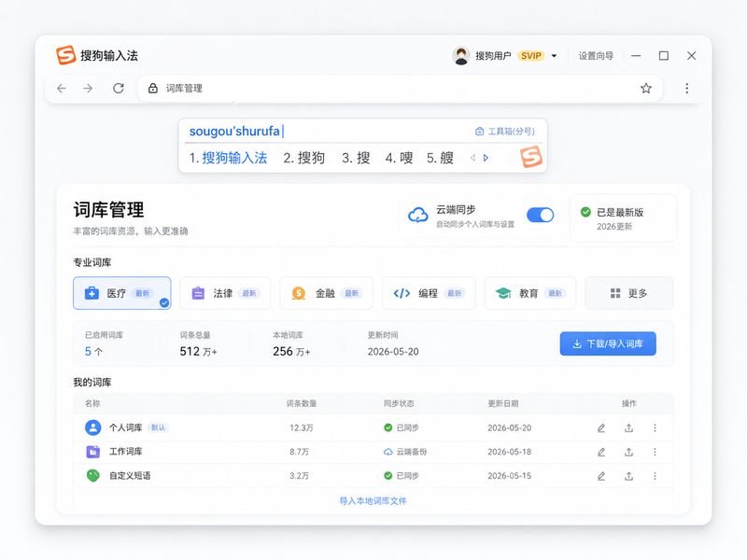Click the 512 万+ total entries value
Image resolution: width=747 pixels, height=560 pixels.
click(x=198, y=352)
